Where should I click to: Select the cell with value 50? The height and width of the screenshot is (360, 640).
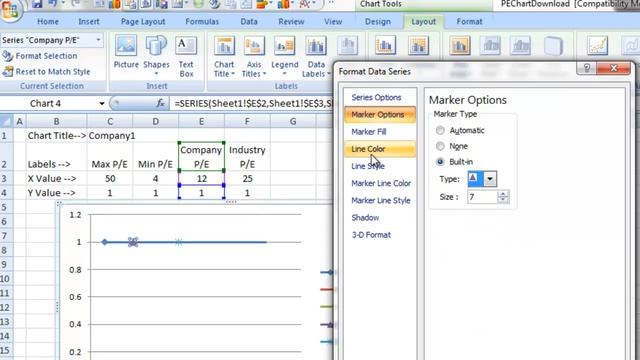point(110,178)
